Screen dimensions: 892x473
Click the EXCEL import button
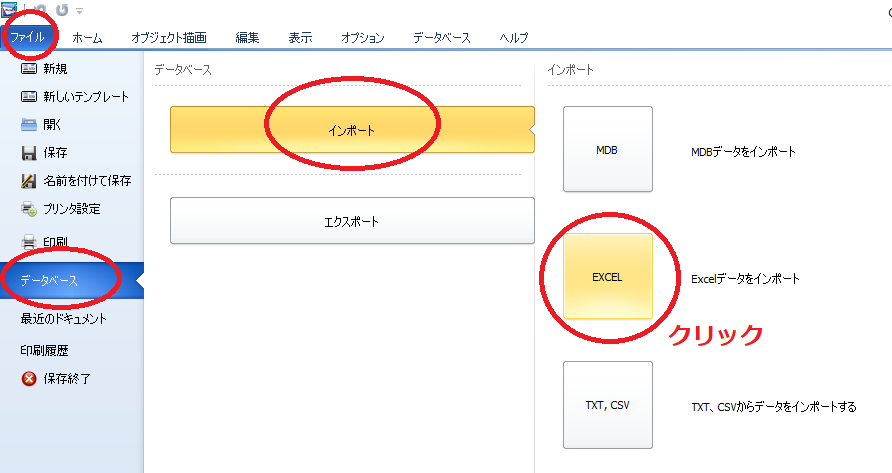(608, 277)
